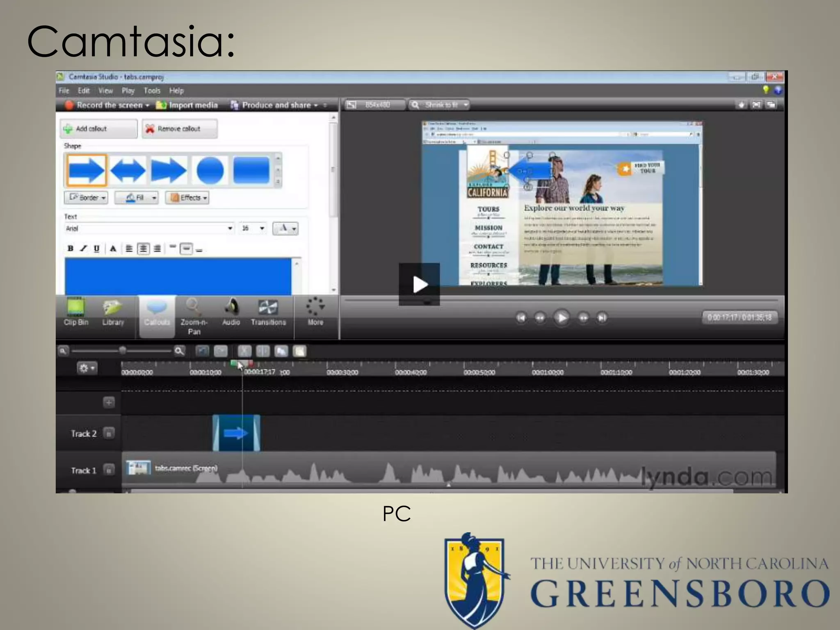Viewport: 840px width, 630px height.
Task: Open the File menu
Action: tap(64, 91)
